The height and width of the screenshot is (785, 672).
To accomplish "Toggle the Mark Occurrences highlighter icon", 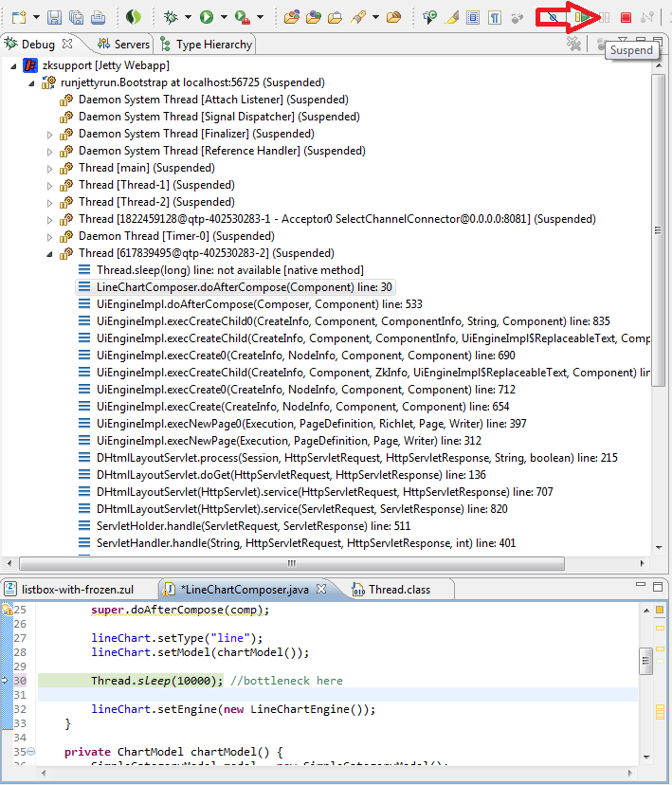I will click(451, 17).
